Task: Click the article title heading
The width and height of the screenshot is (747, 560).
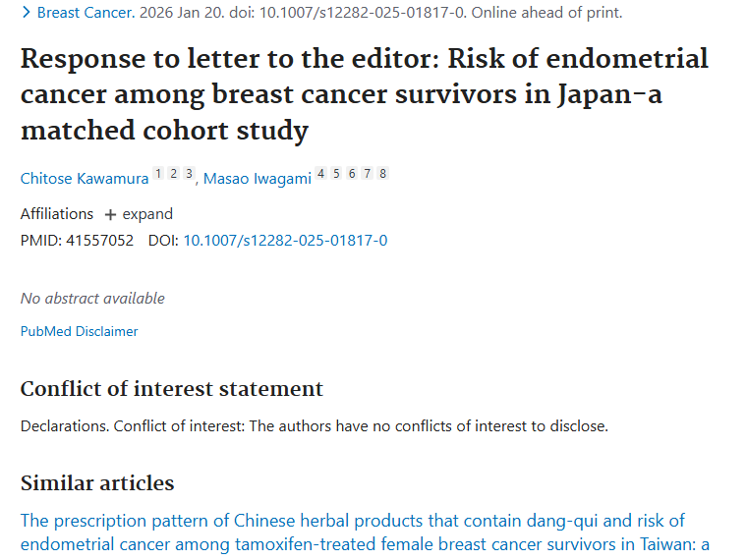Action: click(364, 93)
